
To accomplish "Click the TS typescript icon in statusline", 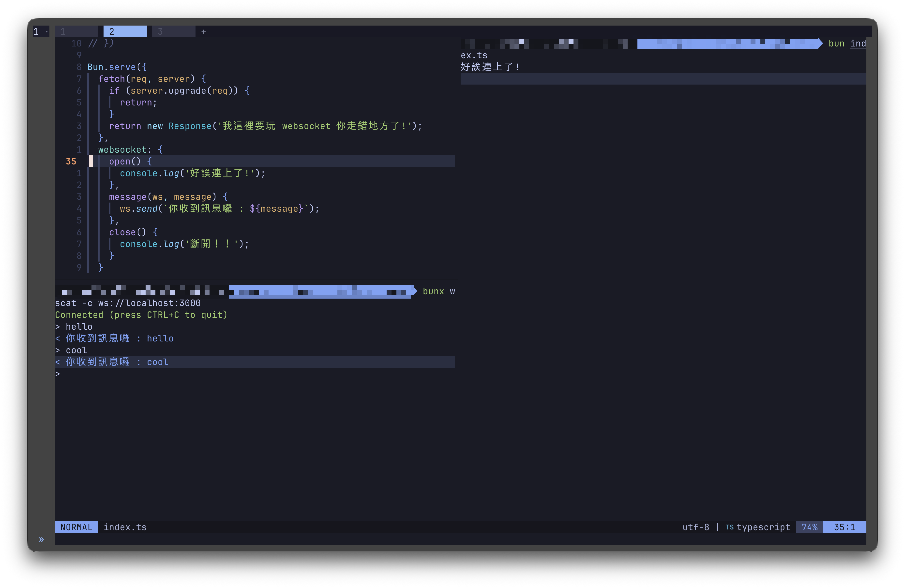I will pos(729,527).
